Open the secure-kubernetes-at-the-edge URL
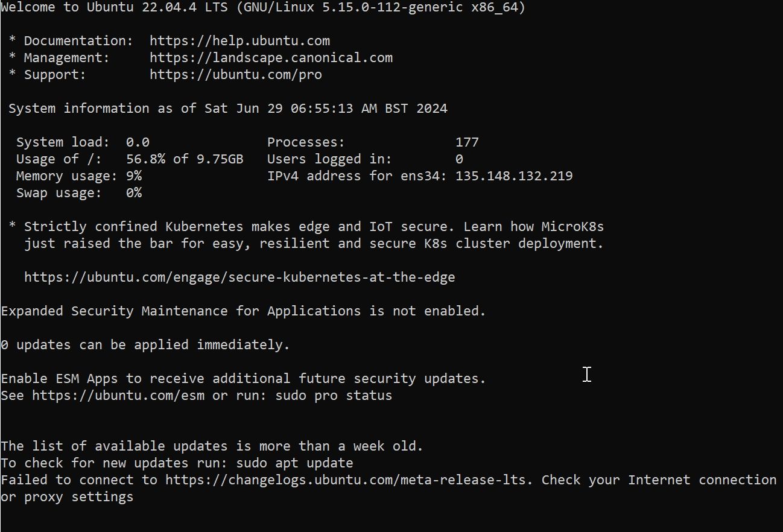Image resolution: width=783 pixels, height=532 pixels. coord(239,277)
